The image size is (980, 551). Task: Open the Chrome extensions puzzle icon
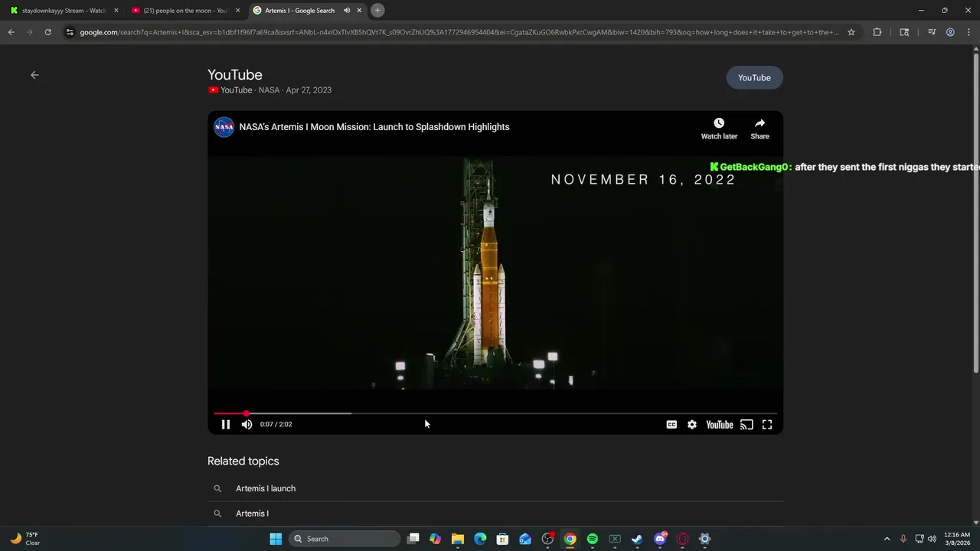[x=877, y=32]
